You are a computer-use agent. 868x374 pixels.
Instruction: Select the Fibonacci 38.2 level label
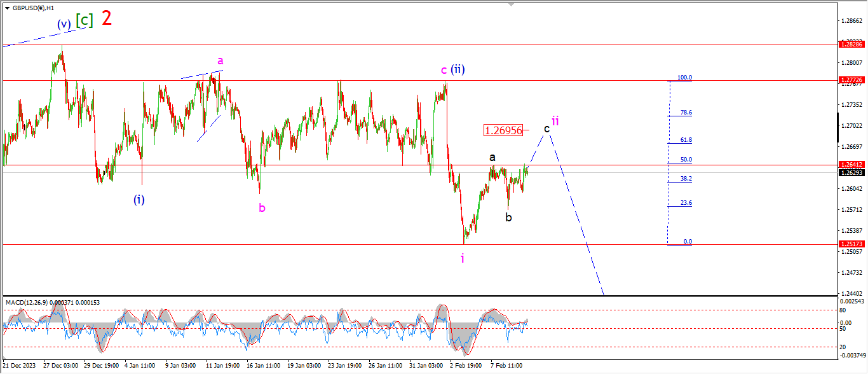686,179
